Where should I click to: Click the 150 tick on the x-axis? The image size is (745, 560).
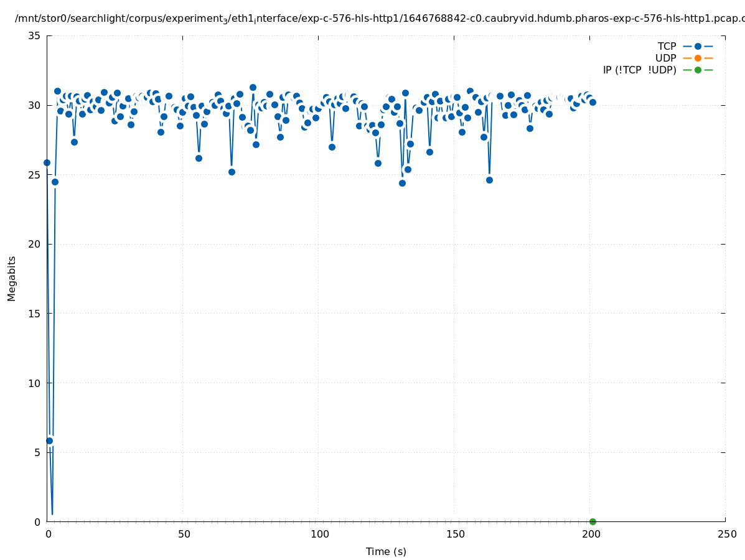[x=454, y=534]
